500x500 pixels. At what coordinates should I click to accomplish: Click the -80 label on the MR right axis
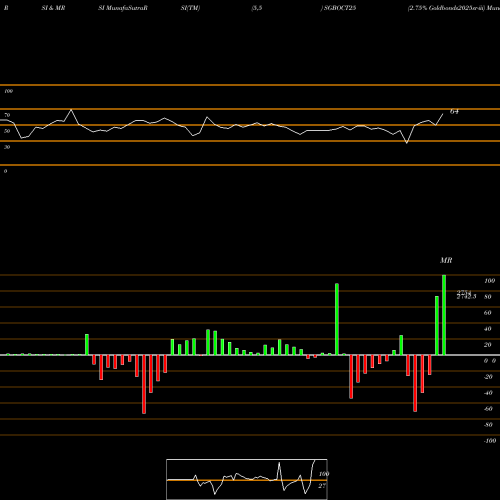488,425
